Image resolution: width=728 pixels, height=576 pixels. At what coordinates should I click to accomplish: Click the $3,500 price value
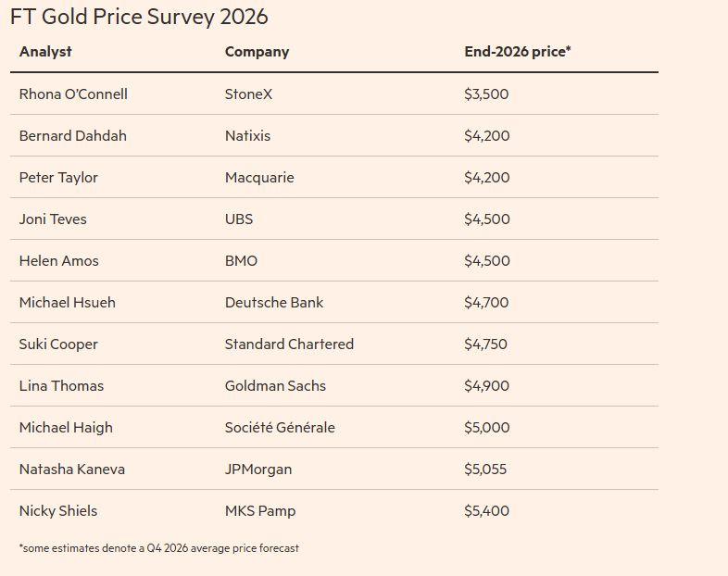click(486, 94)
